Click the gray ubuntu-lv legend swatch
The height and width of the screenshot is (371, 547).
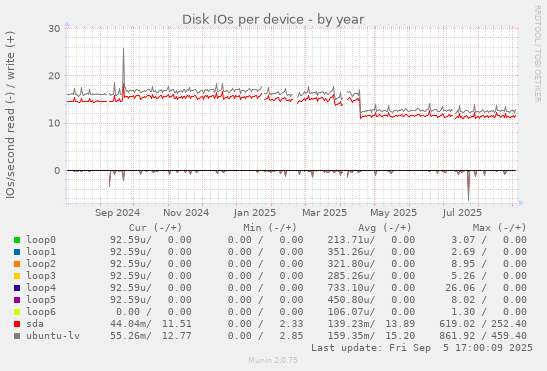17,336
